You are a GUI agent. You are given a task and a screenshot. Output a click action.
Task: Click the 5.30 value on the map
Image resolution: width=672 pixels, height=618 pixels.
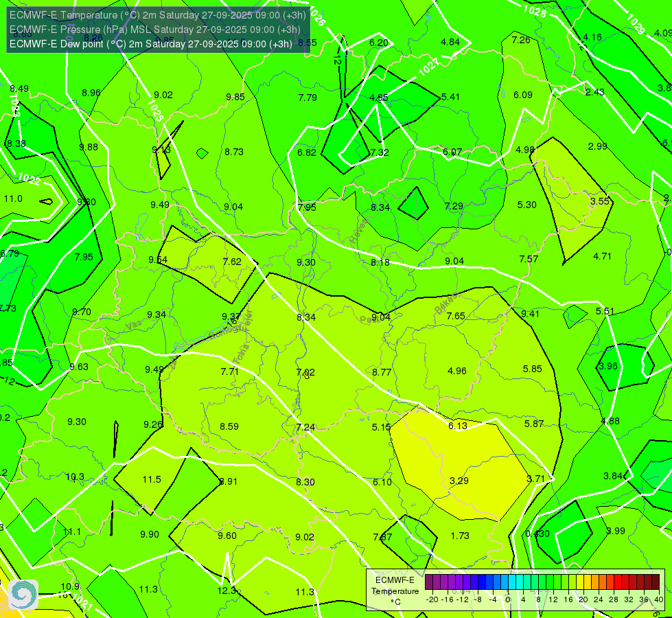[x=527, y=205]
